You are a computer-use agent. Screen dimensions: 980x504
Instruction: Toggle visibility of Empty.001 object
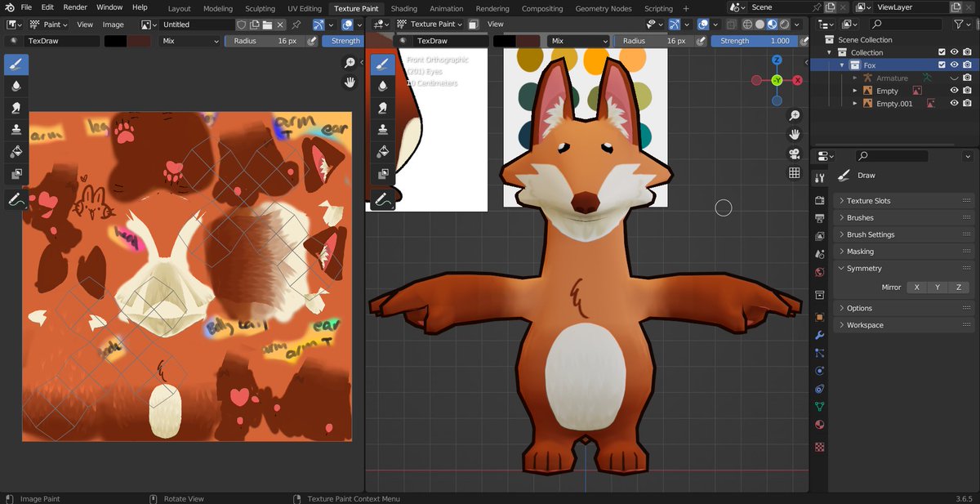coord(954,104)
